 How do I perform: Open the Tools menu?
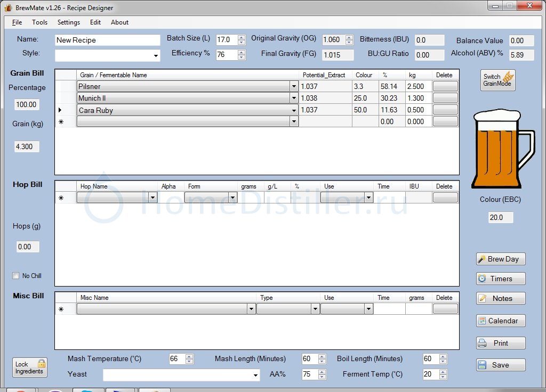(x=39, y=22)
